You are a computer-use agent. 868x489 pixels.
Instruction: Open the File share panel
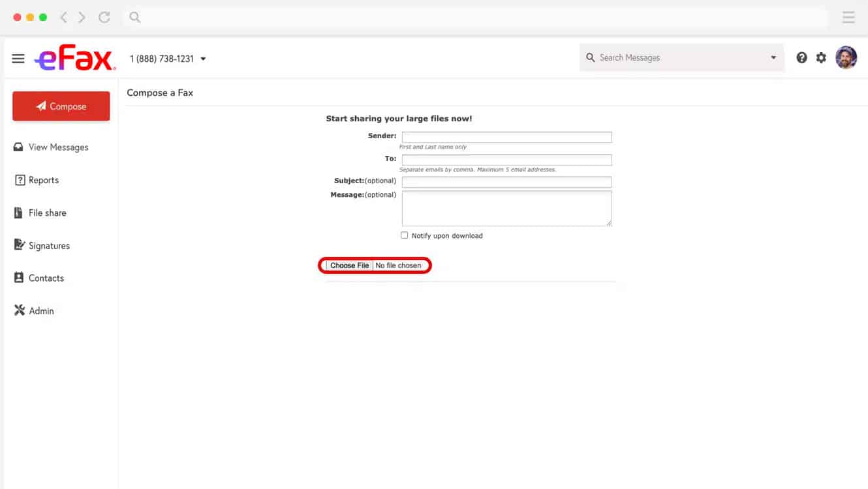48,213
